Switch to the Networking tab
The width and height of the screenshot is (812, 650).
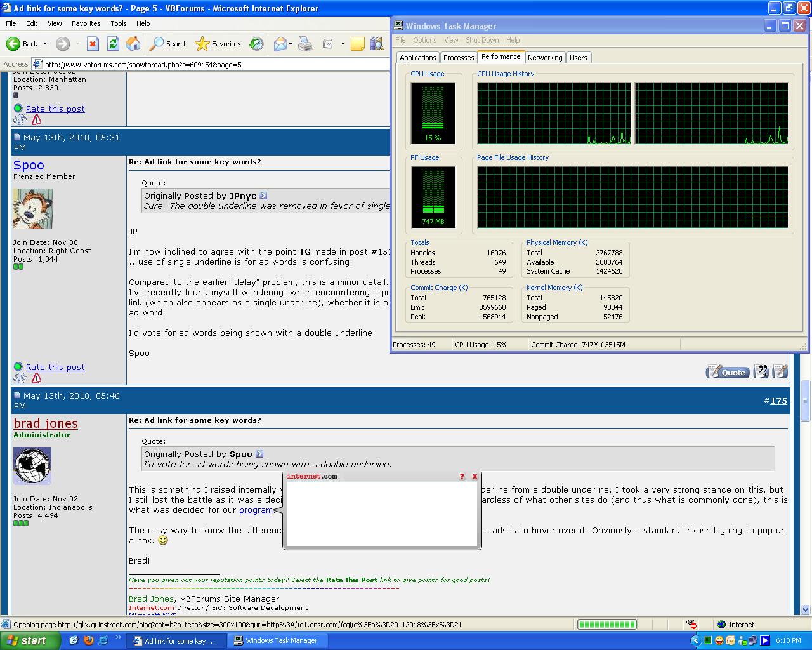[545, 58]
